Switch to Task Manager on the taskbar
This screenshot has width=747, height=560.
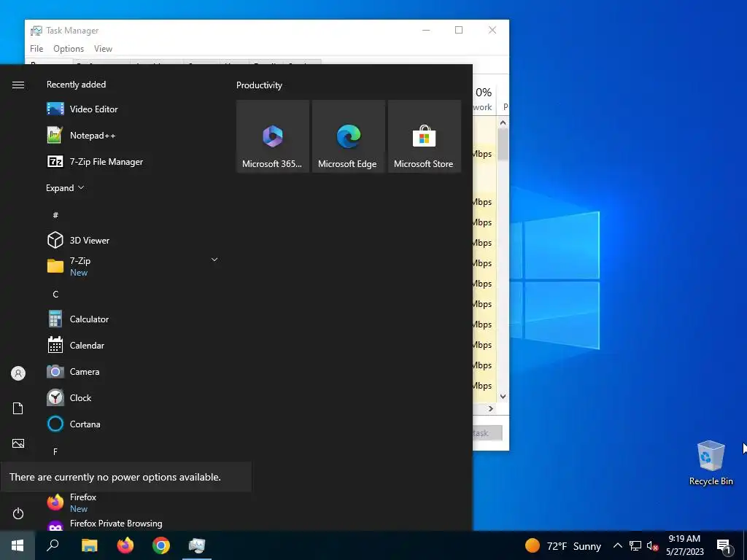(197, 545)
